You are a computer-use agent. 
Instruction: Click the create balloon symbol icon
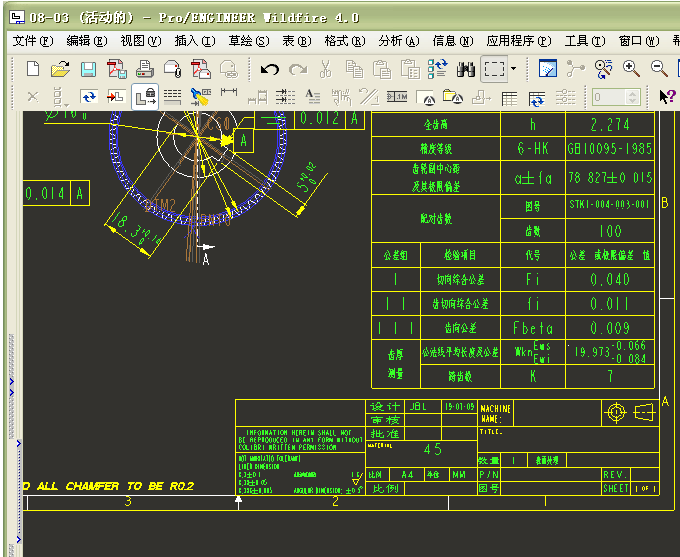click(425, 98)
